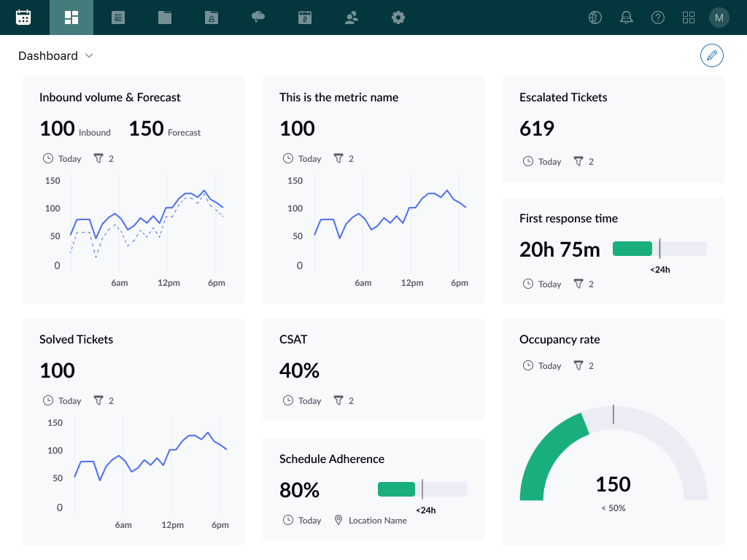Switch to the schedule calendar tab

coord(305,17)
